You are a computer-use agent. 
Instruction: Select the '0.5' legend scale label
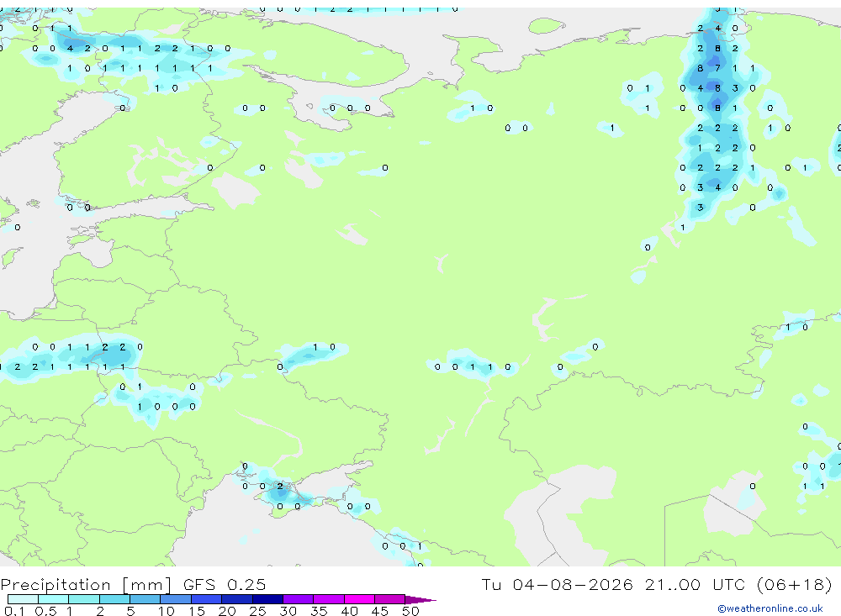pos(45,611)
